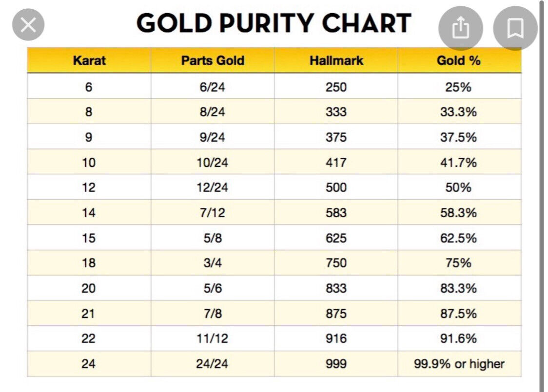Screen dimensions: 548x392
Task: Bookmark this image with the save icon
Action: [x=515, y=28]
